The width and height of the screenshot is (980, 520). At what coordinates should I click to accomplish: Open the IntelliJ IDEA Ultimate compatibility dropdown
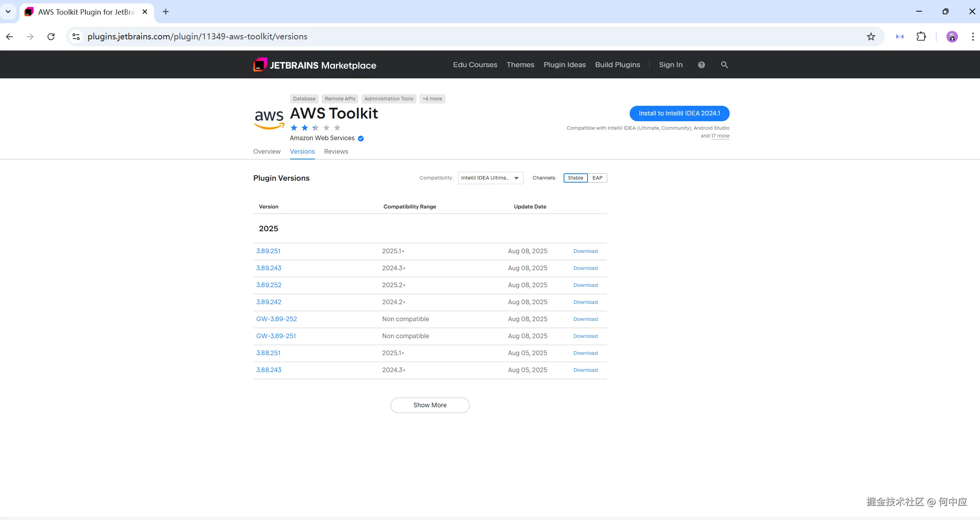(x=490, y=178)
